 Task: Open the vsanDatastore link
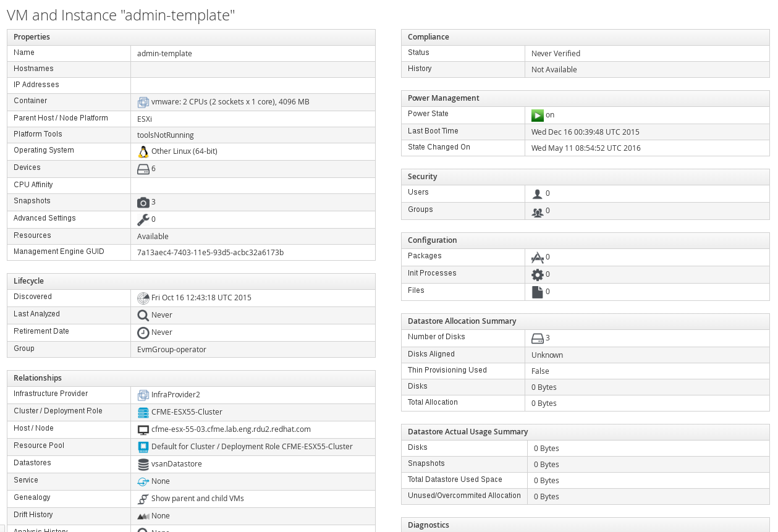(177, 464)
